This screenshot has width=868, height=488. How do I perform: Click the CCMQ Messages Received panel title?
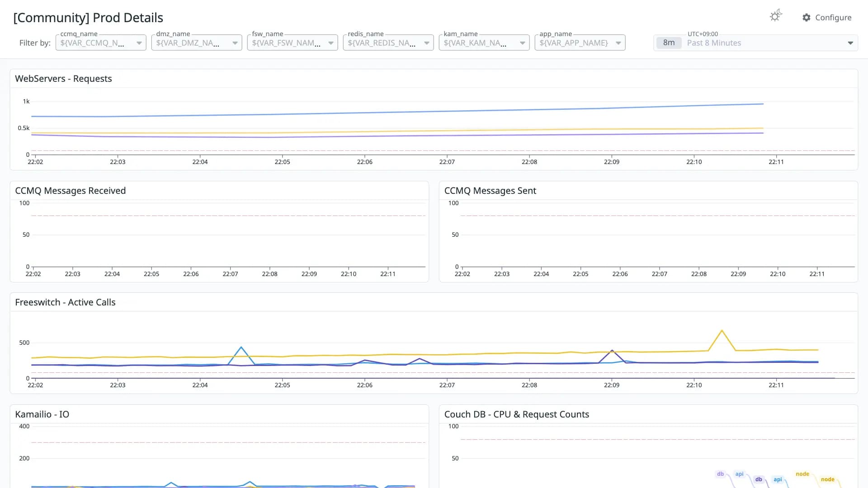[71, 191]
